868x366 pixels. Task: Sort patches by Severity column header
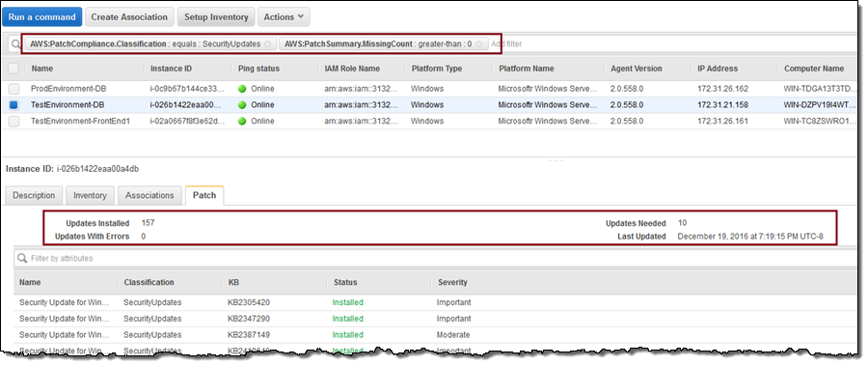tap(452, 282)
